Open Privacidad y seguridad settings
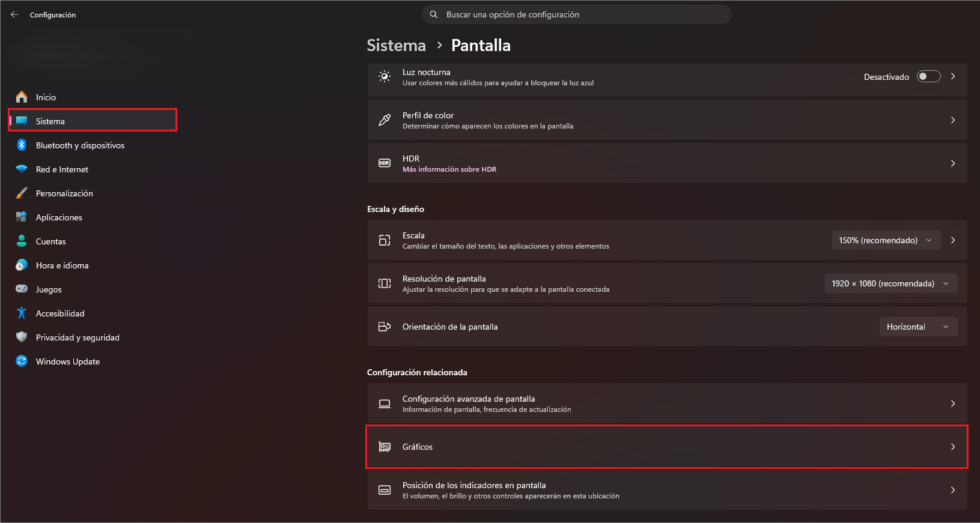 point(93,337)
